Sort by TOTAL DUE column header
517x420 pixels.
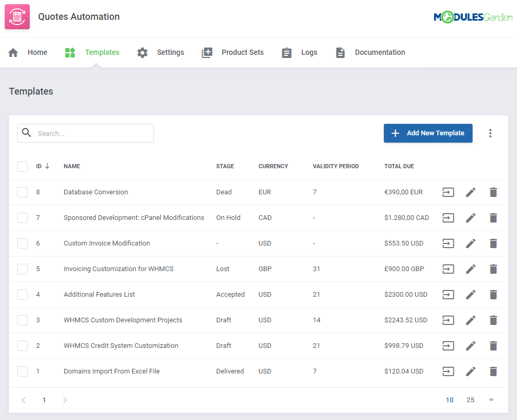[399, 166]
